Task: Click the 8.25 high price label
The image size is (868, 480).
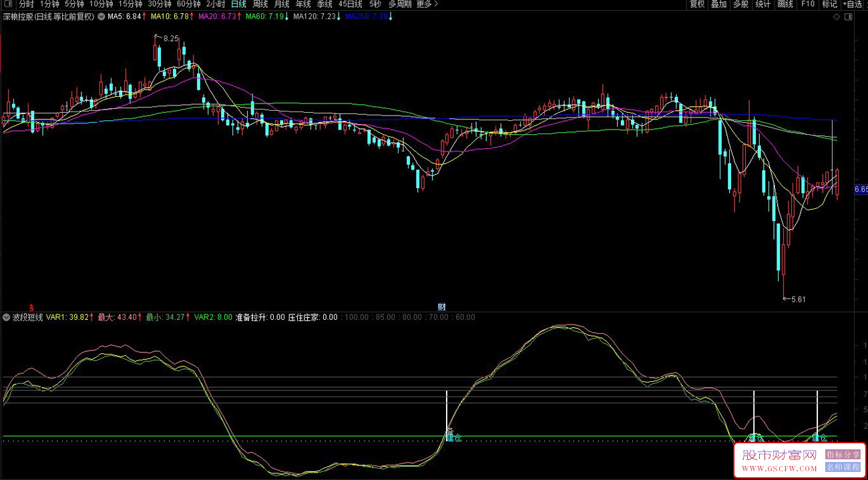Action: [171, 39]
